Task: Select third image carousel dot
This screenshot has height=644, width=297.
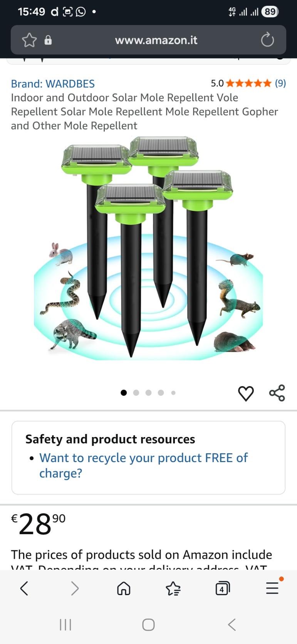Action: [148, 393]
